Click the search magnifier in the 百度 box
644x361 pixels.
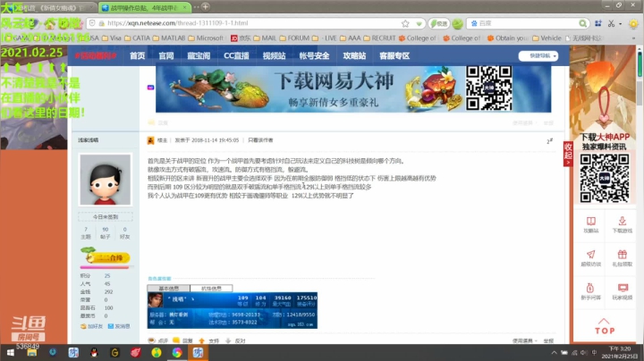pos(582,23)
